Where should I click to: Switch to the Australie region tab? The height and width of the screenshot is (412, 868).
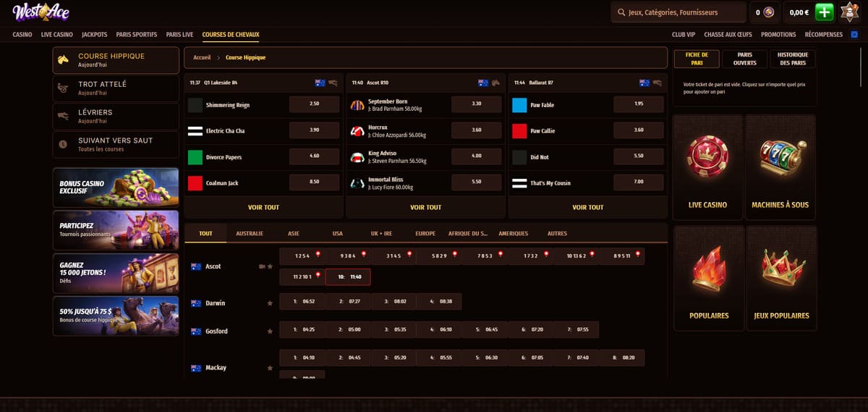coord(250,234)
